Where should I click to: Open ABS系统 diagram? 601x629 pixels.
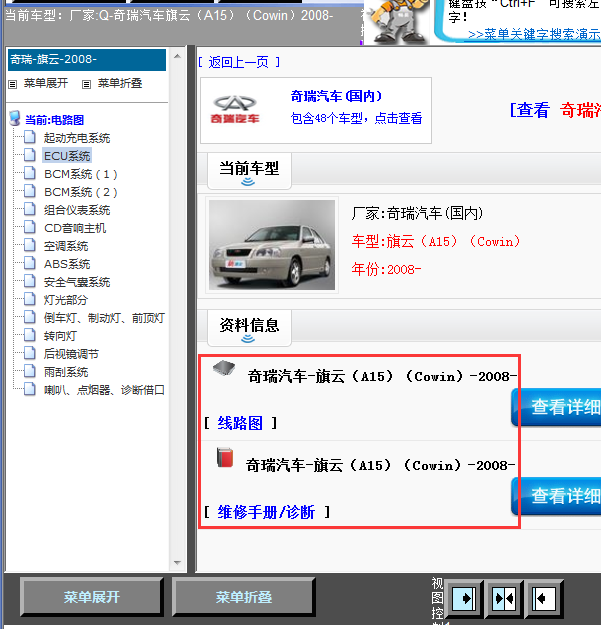tap(67, 264)
